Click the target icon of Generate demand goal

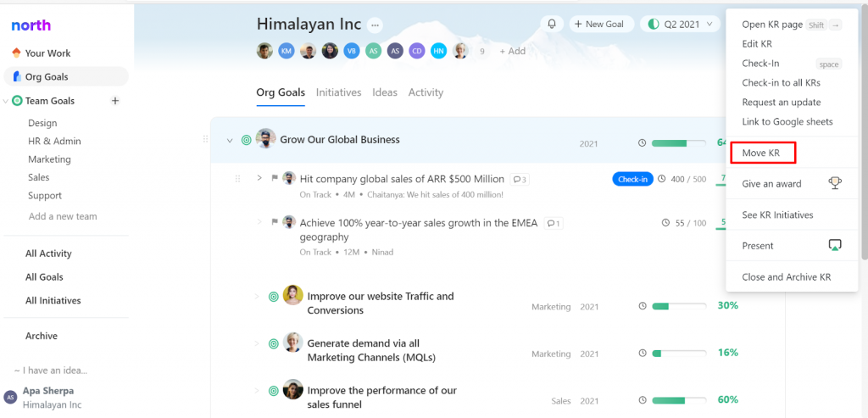(274, 344)
